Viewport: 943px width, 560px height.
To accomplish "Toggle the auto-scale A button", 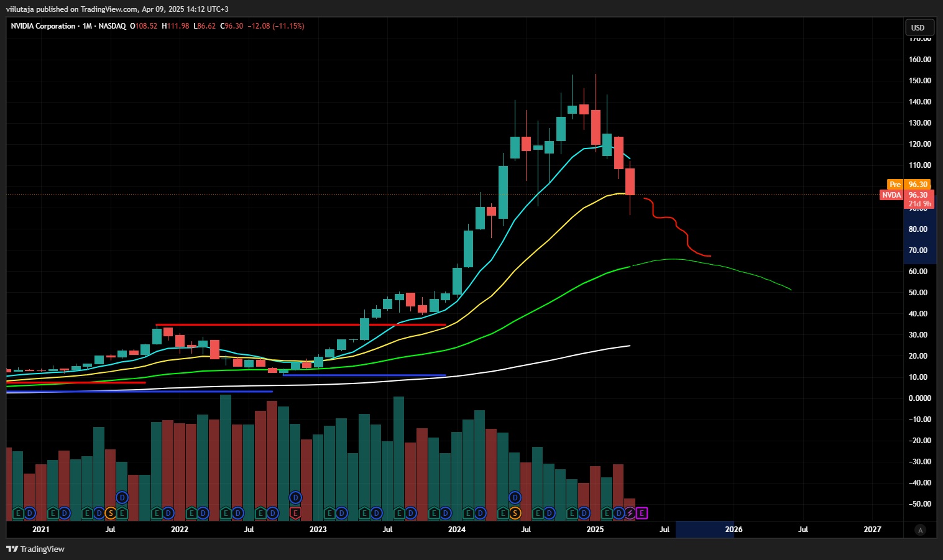I will pos(921,530).
